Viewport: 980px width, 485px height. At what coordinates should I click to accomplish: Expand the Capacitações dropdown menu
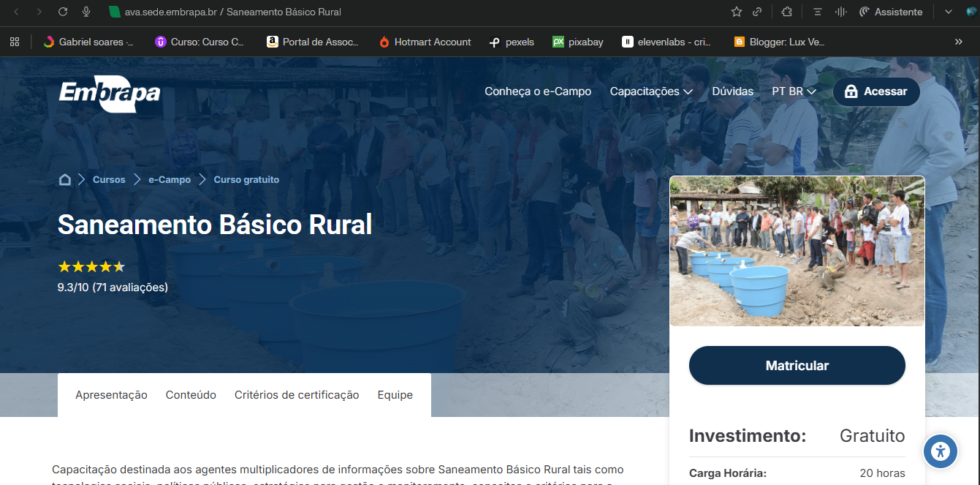pos(650,91)
